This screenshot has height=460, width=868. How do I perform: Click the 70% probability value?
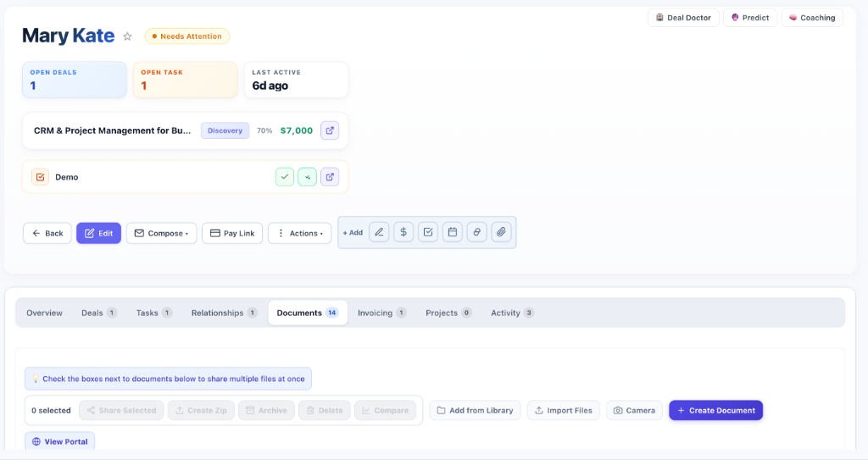click(264, 130)
